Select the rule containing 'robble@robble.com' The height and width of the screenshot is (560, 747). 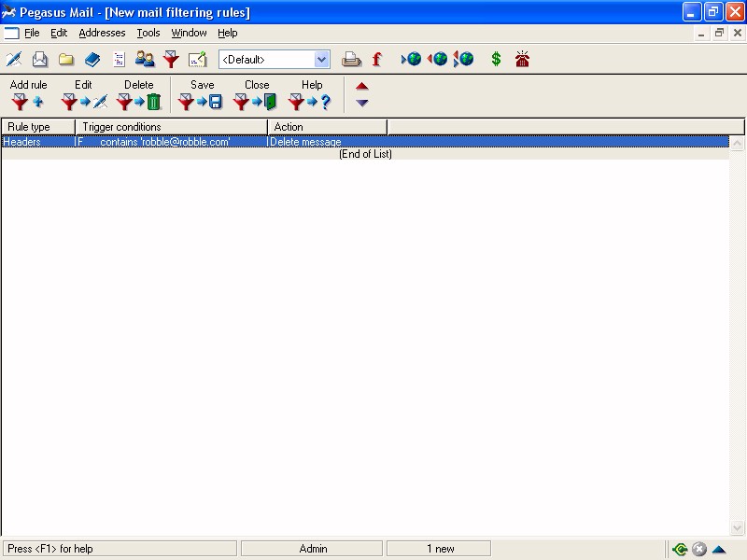(x=365, y=142)
